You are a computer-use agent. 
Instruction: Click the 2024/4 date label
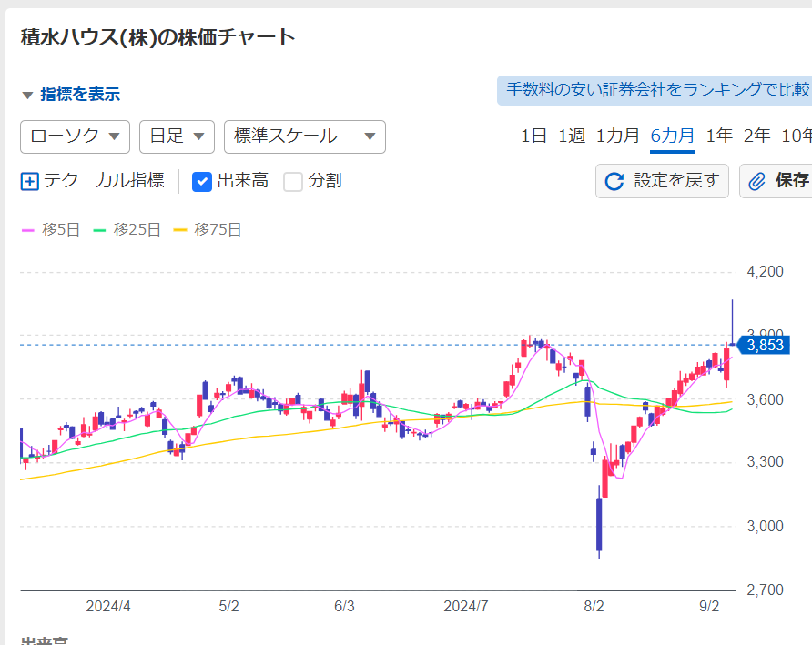[108, 606]
